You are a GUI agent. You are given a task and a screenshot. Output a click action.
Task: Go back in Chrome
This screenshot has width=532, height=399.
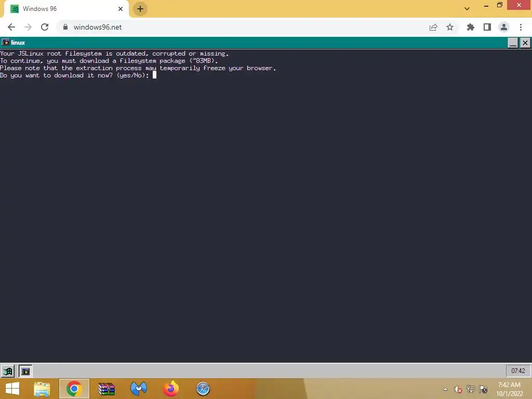11,27
